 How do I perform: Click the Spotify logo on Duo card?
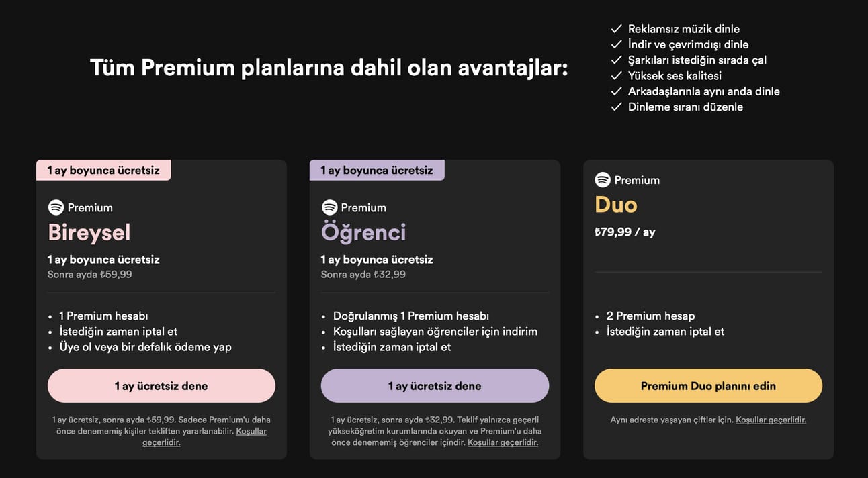[x=603, y=180]
